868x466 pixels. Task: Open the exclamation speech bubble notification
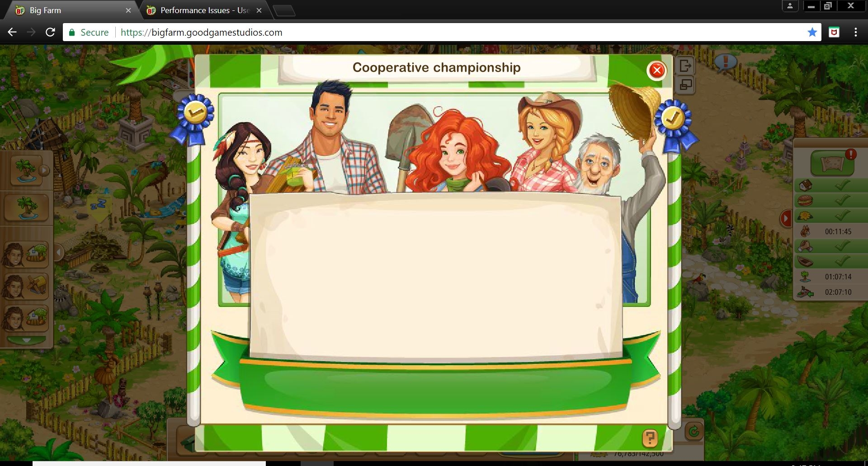(725, 62)
